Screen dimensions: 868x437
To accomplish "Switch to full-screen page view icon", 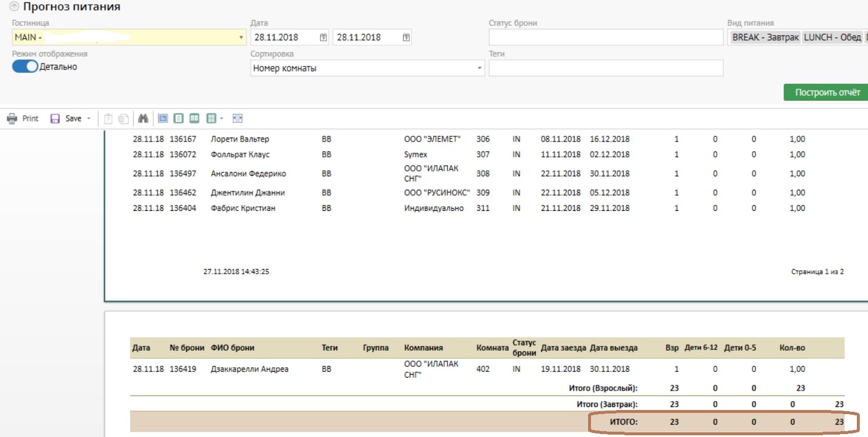I will point(163,119).
